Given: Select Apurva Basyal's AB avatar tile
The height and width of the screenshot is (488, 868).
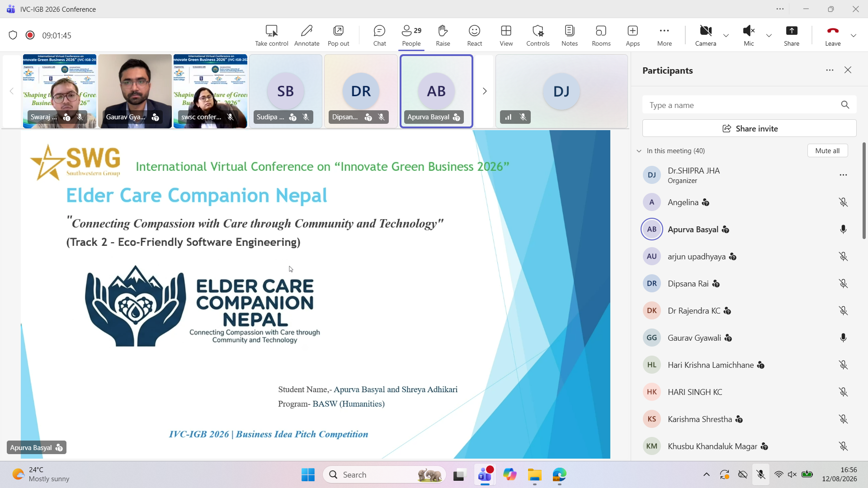Looking at the screenshot, I should [x=436, y=91].
